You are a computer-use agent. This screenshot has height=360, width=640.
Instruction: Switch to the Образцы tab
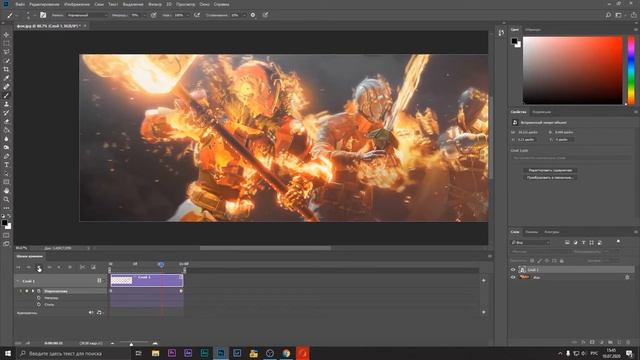(x=533, y=29)
